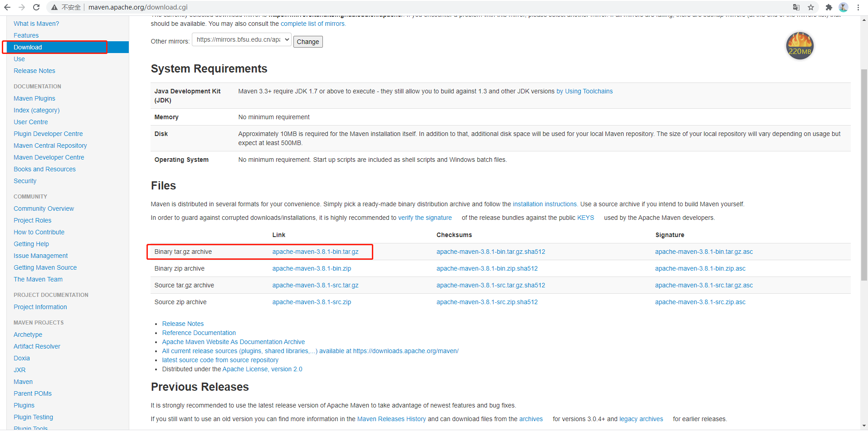Open Features in the sidebar
The width and height of the screenshot is (868, 432).
[x=26, y=35]
